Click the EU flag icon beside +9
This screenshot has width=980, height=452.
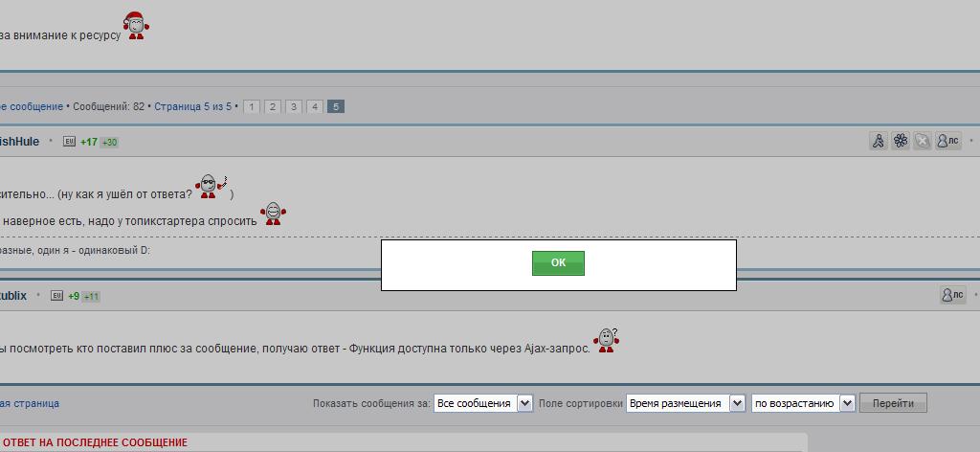pyautogui.click(x=56, y=296)
